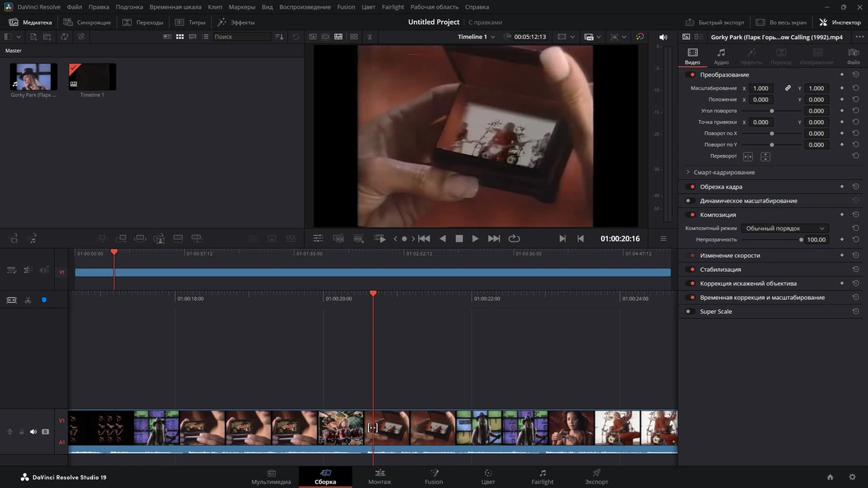The image size is (868, 488).
Task: Open Композитный режим blend mode dropdown
Action: point(786,228)
